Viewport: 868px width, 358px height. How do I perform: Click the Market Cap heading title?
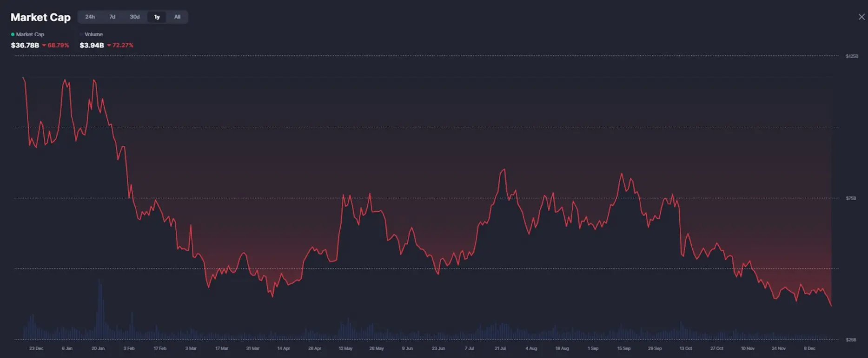pyautogui.click(x=40, y=18)
